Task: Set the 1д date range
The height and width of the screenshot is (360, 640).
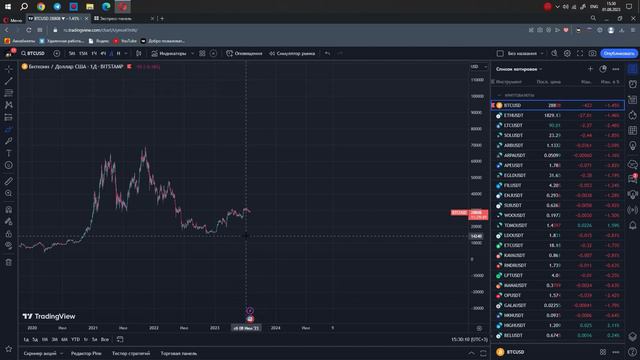Action: [26, 340]
